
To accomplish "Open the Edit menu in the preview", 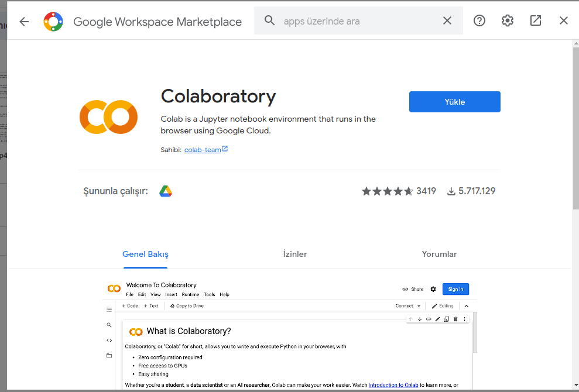I will point(142,294).
